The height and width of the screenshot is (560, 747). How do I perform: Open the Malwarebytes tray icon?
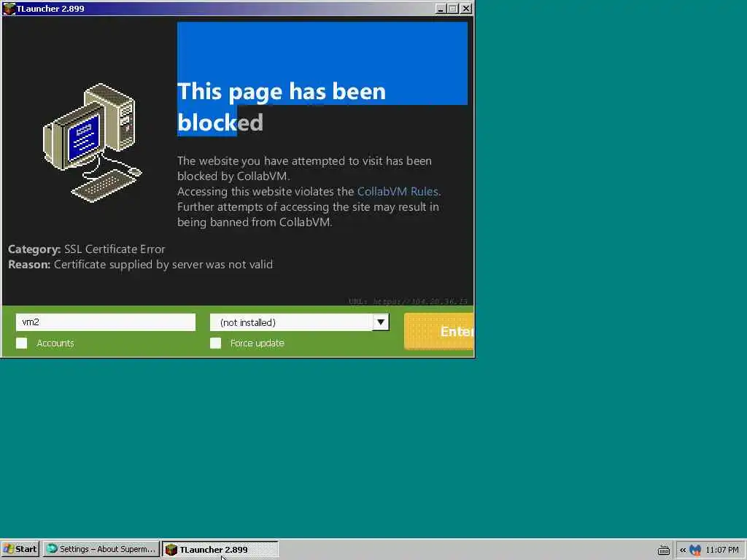coord(695,550)
